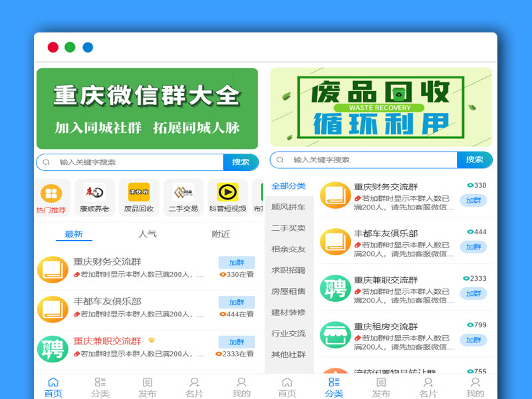The height and width of the screenshot is (399, 532).
Task: Choose the 顺风拼车 category in sidebar
Action: tap(289, 207)
